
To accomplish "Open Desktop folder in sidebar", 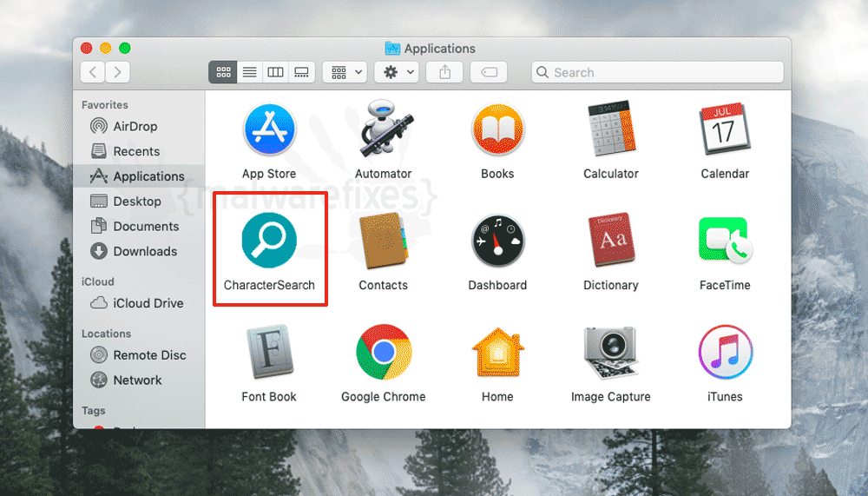I will click(139, 202).
